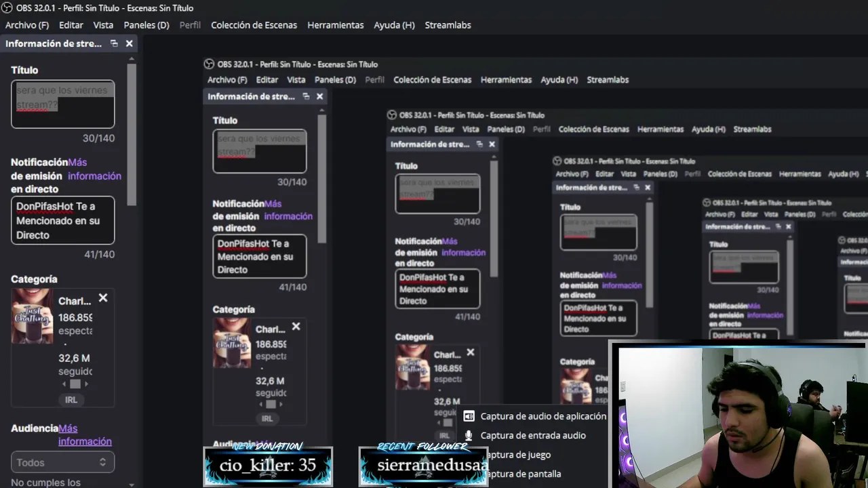Select the main panel Just Chatting thumbnail
This screenshot has height=488, width=868.
(32, 317)
